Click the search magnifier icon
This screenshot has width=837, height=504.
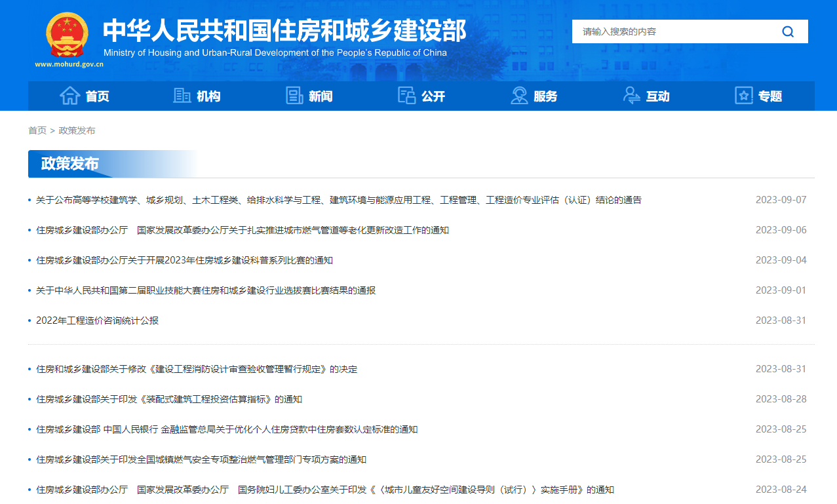788,31
